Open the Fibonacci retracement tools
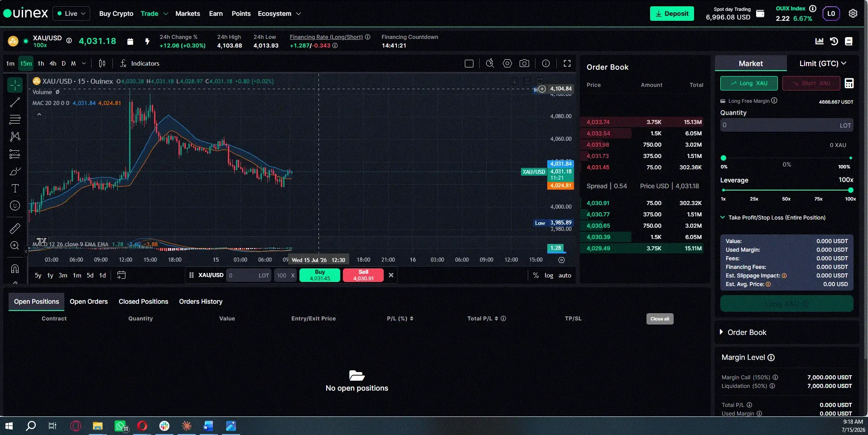This screenshot has height=435, width=868. point(15,120)
